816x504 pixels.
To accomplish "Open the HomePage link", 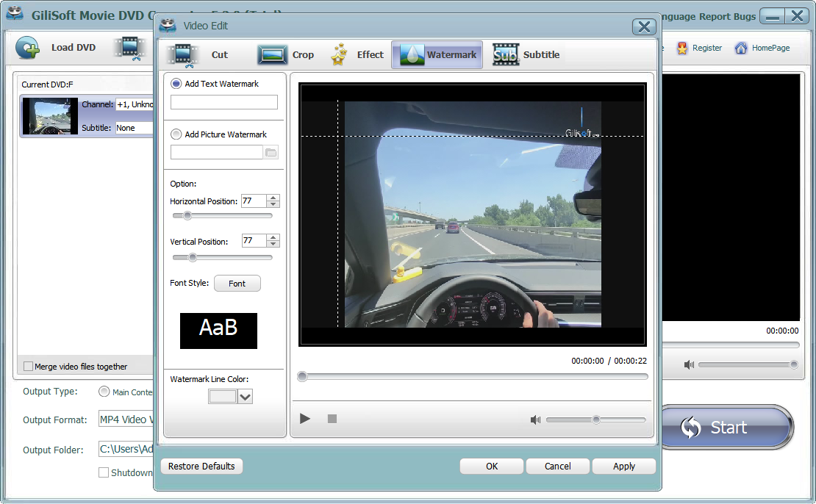I will [770, 48].
